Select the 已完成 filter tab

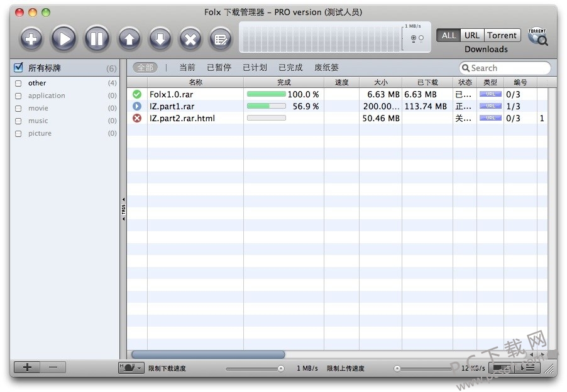coord(290,68)
